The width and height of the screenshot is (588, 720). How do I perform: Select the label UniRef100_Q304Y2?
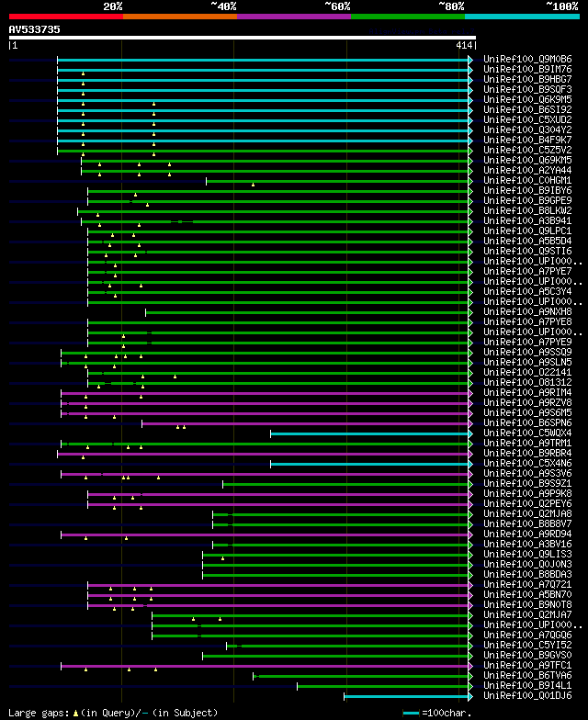pos(527,130)
